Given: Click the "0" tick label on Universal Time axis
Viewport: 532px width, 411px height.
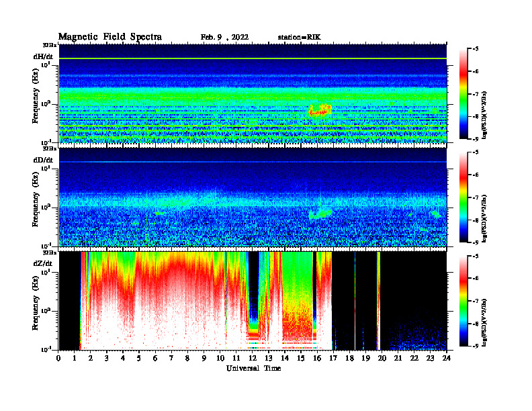Looking at the screenshot, I should [x=58, y=358].
